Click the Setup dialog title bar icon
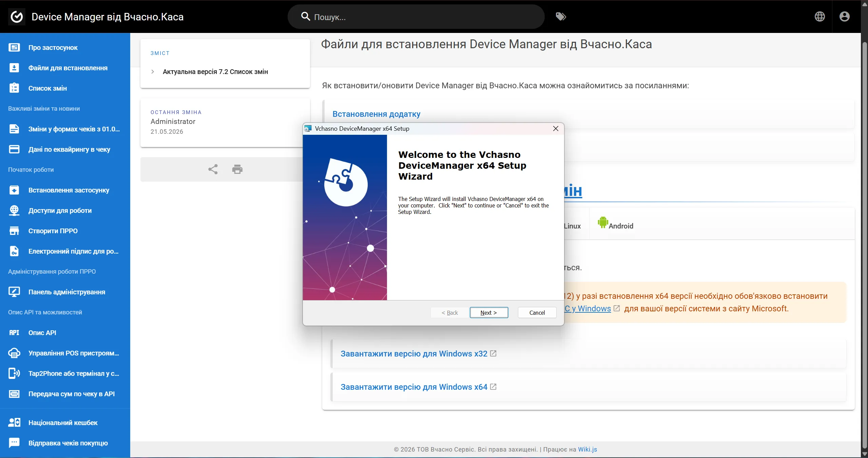 click(x=308, y=129)
